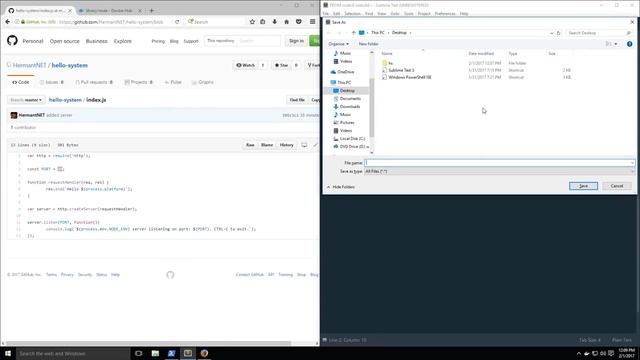Cancel the Save As dialog
The height and width of the screenshot is (360, 640).
click(x=617, y=186)
